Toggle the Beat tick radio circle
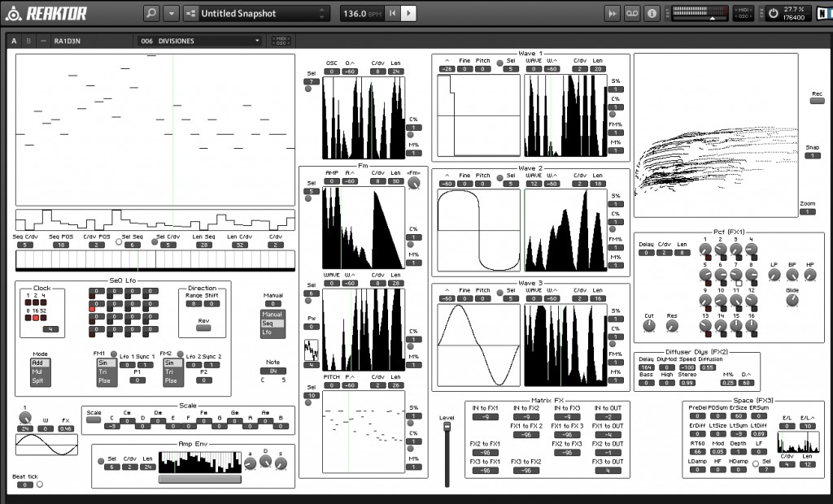This screenshot has width=833, height=504. pos(39,484)
